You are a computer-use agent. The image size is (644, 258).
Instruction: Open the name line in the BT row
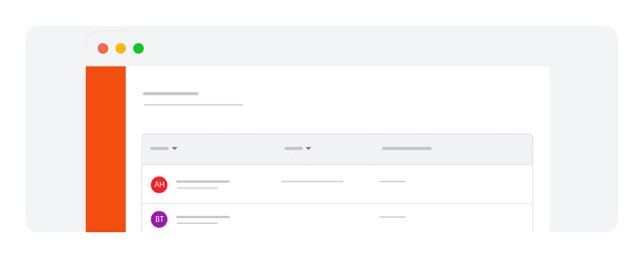203,217
